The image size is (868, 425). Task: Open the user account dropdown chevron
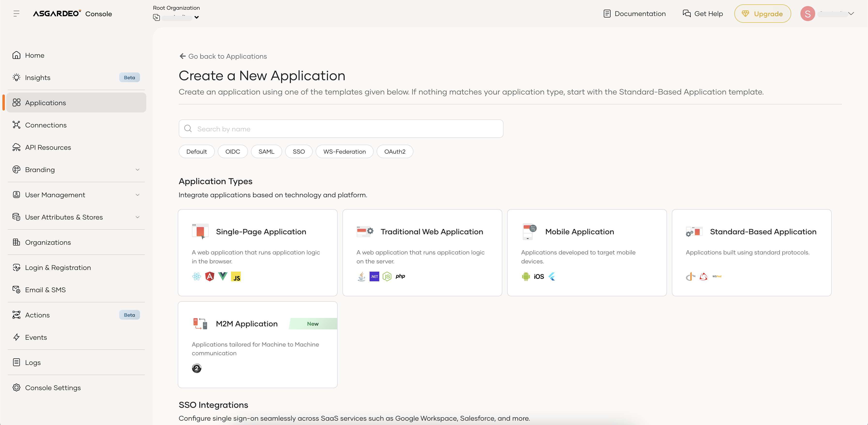click(x=851, y=14)
